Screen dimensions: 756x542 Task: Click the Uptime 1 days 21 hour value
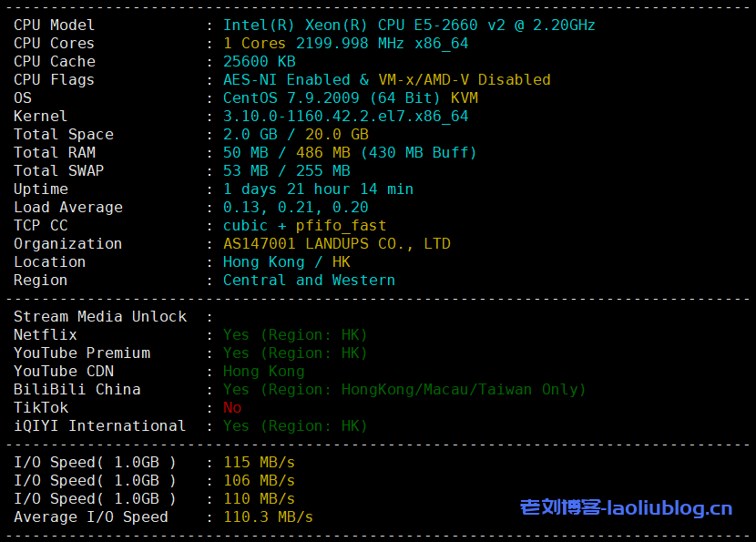(318, 189)
